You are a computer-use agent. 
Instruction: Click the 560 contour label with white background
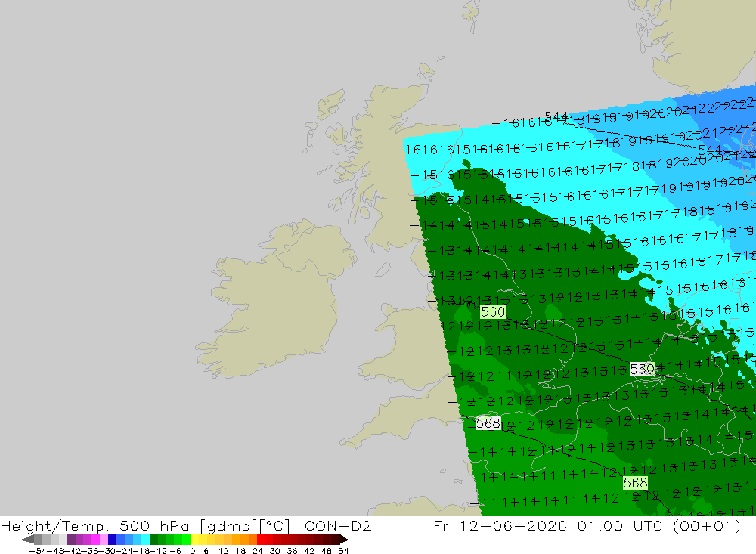pos(642,369)
